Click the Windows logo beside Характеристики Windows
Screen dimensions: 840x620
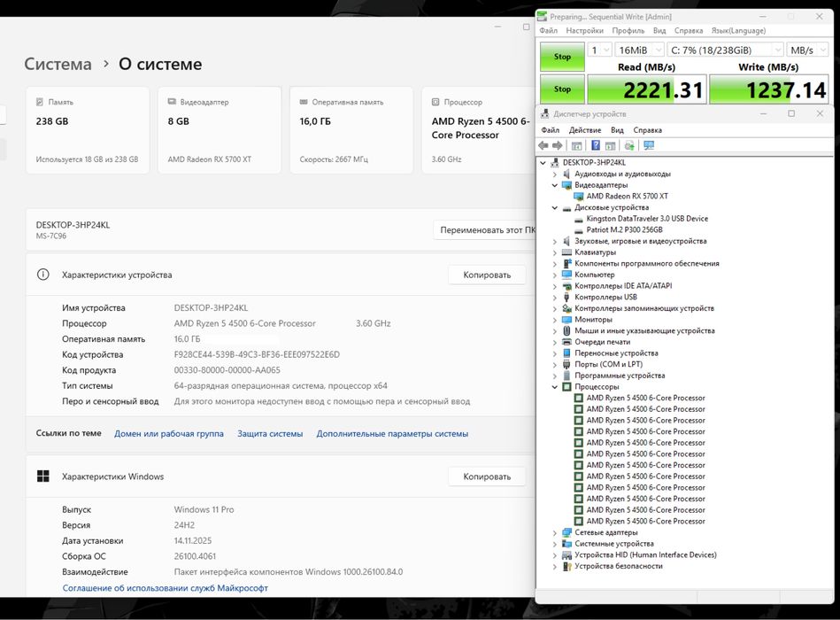(42, 476)
